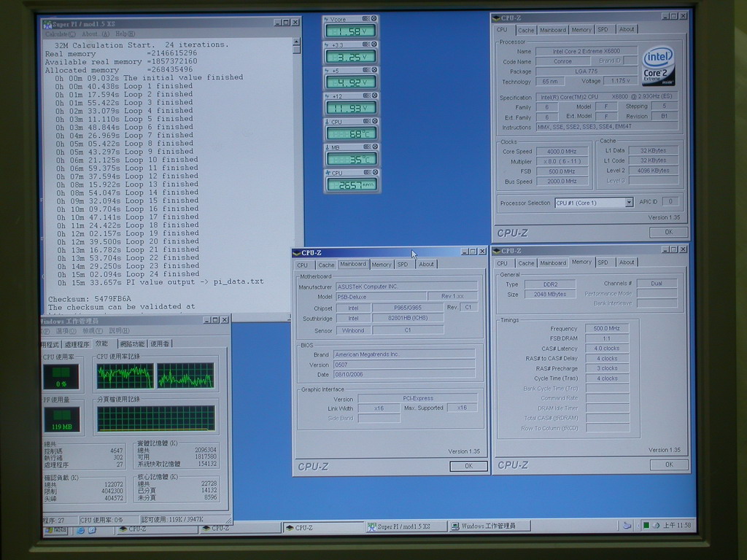The height and width of the screenshot is (560, 747).
Task: Click the Core Speed 4000.0 MHz field
Action: (562, 152)
